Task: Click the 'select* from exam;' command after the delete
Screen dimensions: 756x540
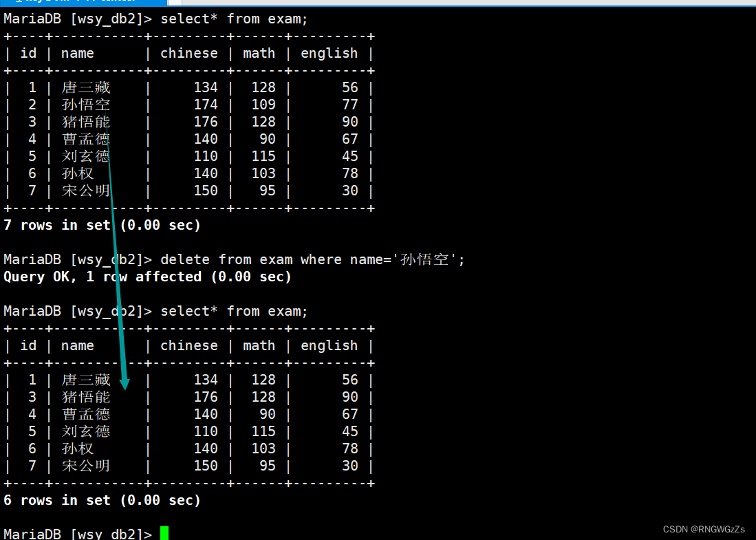Action: (x=234, y=311)
